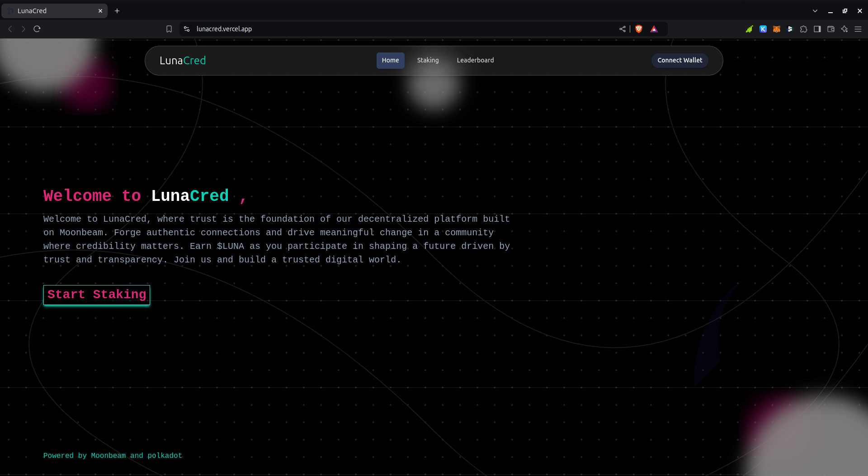Click the Welcome to LunaCred heading
The width and height of the screenshot is (868, 476).
[x=145, y=196]
